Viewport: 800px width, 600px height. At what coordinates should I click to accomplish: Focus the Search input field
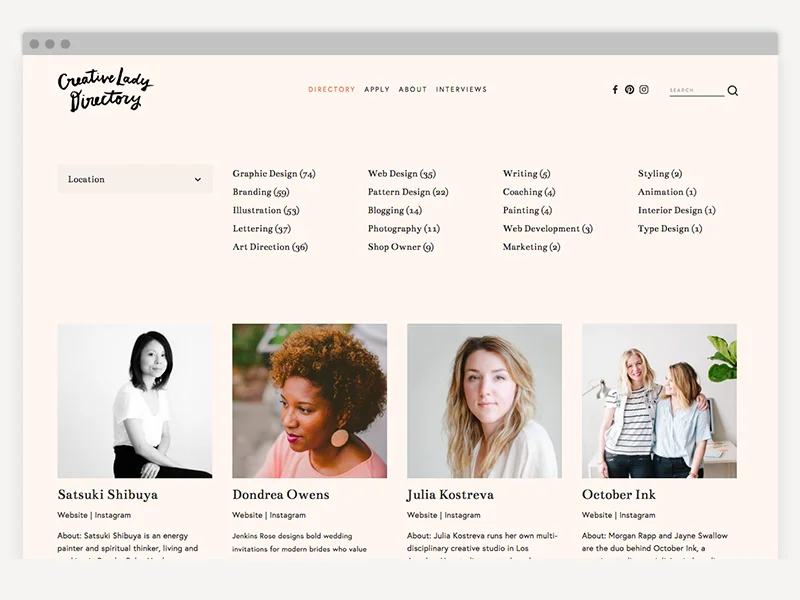(x=697, y=90)
